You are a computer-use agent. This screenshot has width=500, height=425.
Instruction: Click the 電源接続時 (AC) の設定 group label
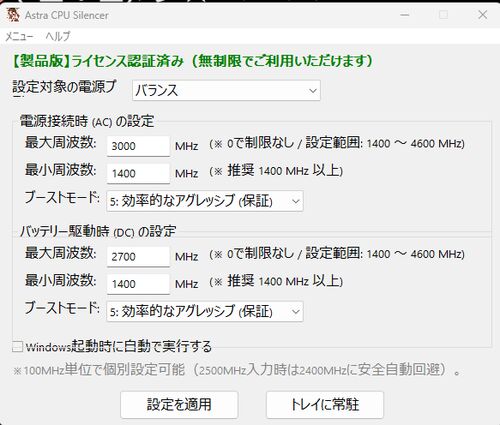tap(87, 121)
